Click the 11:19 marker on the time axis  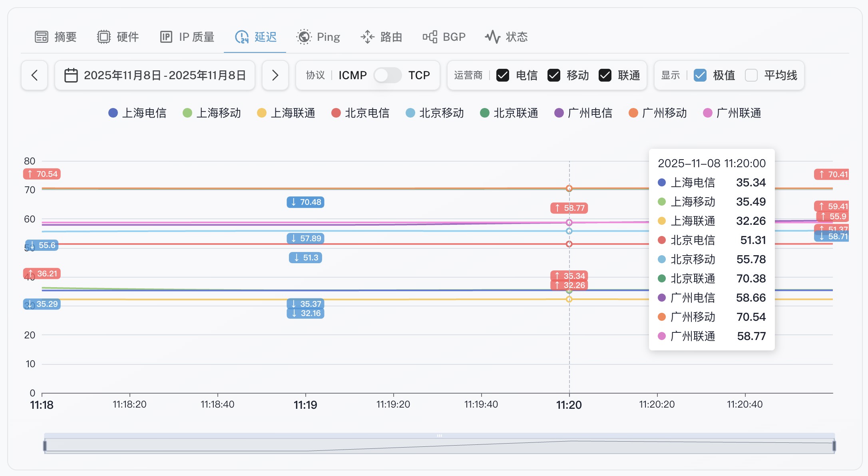pyautogui.click(x=305, y=405)
